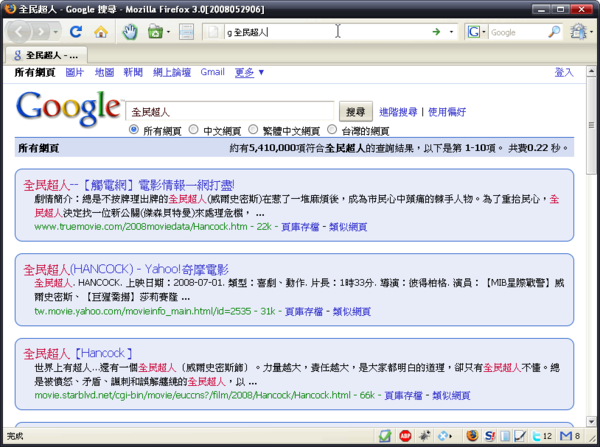600x447 pixels.
Task: Go back with the back arrow button
Action: coord(19,32)
